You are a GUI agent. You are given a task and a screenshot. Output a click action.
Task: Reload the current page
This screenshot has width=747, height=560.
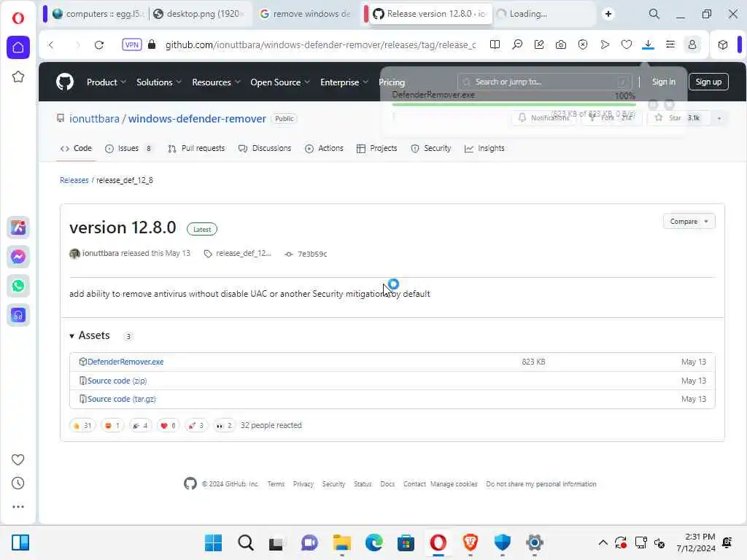(x=99, y=44)
